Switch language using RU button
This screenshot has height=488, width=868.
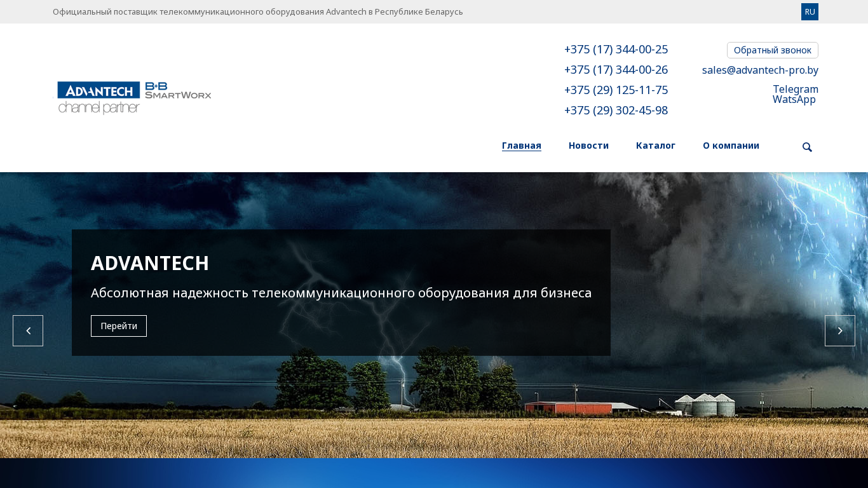[810, 11]
